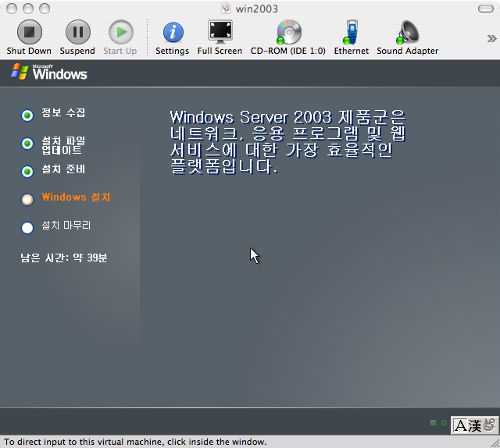Click the left green status light

pyautogui.click(x=433, y=422)
